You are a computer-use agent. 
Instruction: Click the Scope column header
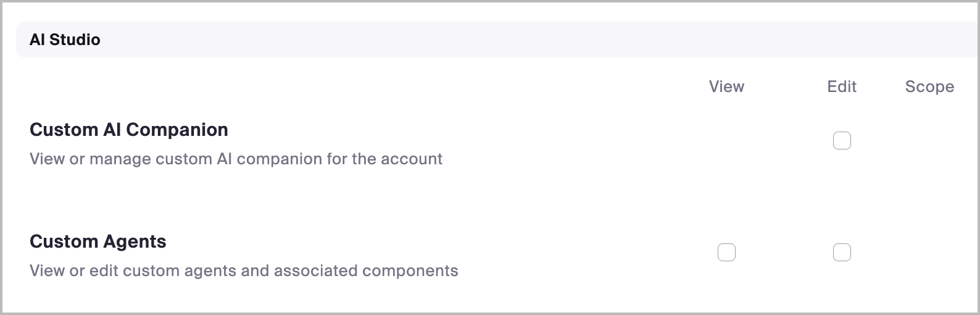pos(929,86)
